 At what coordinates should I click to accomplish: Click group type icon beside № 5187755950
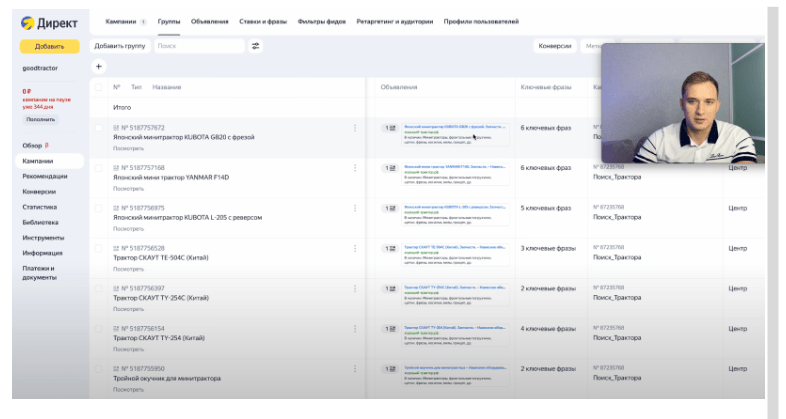click(x=116, y=368)
